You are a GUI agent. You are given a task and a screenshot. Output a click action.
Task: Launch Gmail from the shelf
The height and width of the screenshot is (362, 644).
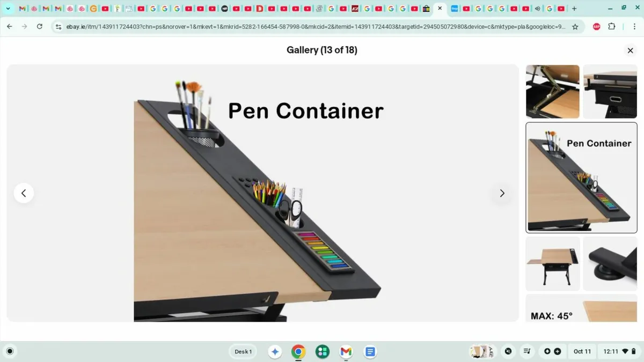pyautogui.click(x=346, y=351)
